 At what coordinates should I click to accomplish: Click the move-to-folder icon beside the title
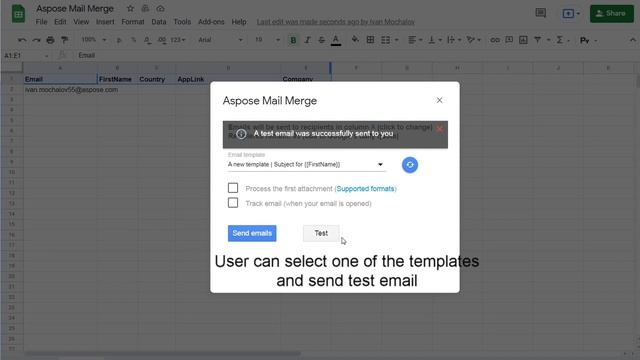tap(145, 9)
